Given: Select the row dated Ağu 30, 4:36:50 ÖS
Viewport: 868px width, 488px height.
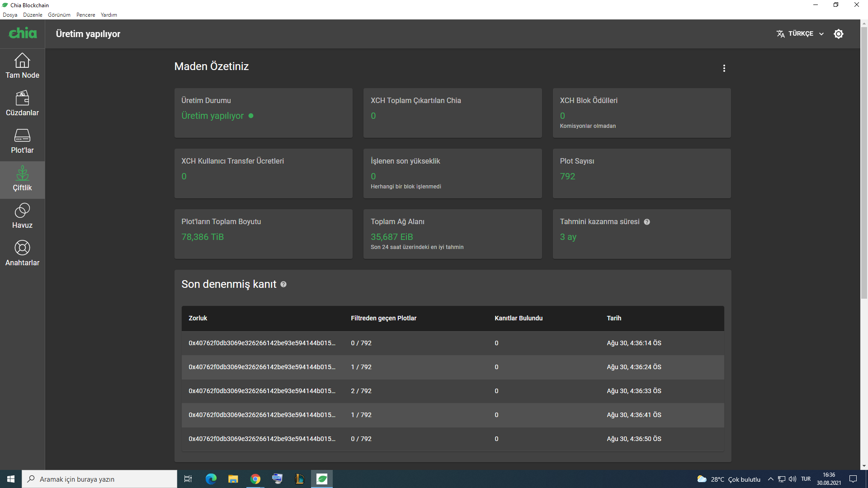Looking at the screenshot, I should (x=453, y=439).
